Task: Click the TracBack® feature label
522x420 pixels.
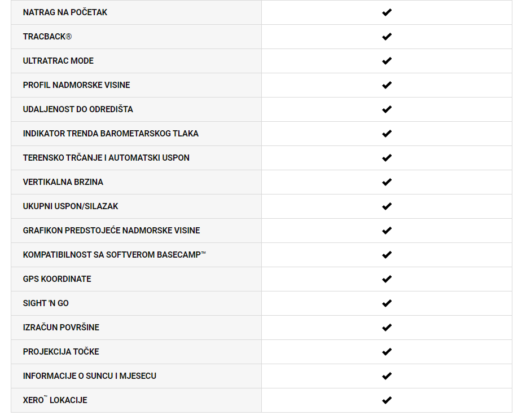Action: 47,37
